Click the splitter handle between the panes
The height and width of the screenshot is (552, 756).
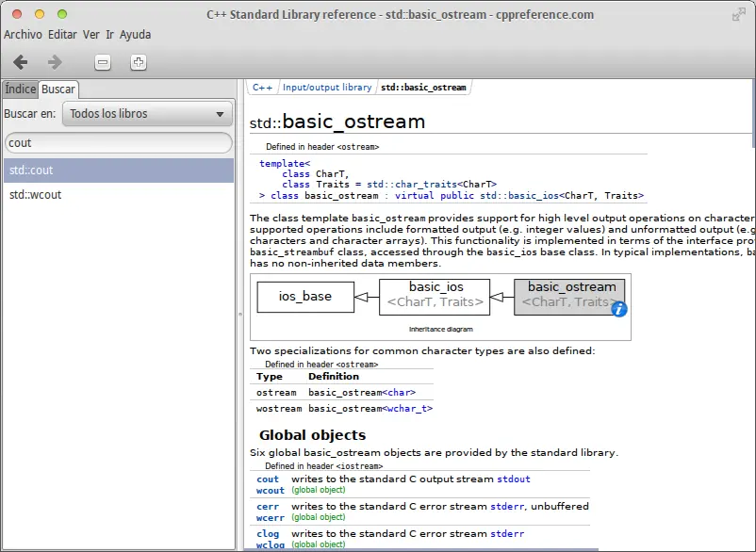239,314
